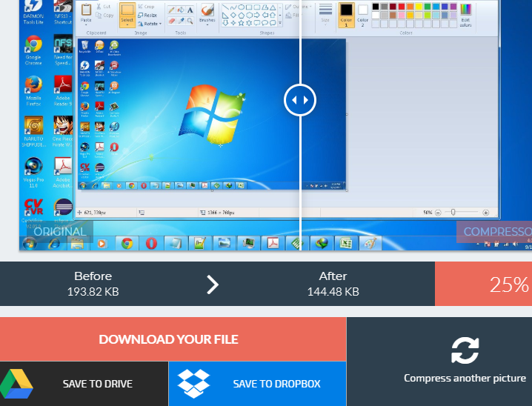Click the zoom in plus button in Paint
This screenshot has width=532, height=406.
(486, 213)
